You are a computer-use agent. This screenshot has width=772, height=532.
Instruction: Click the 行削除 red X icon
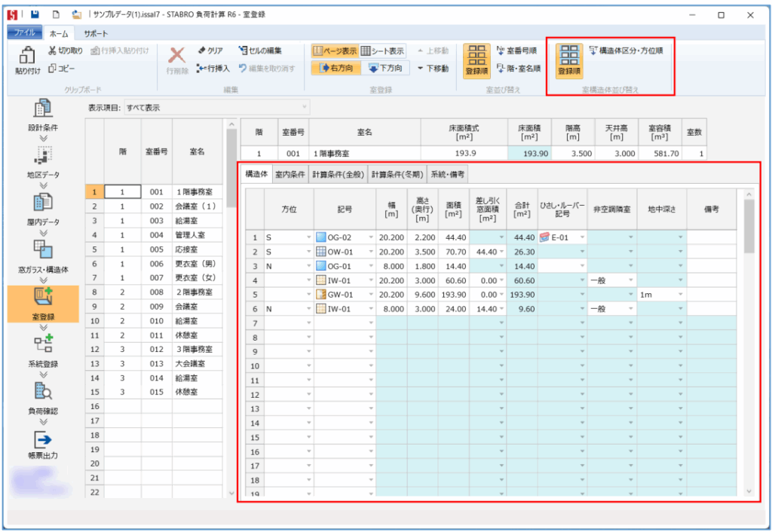click(177, 57)
